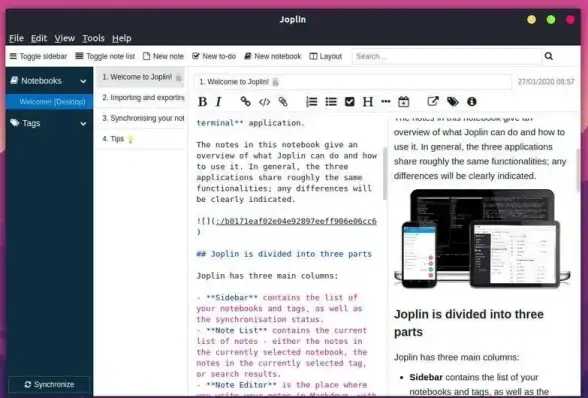Click the note title field
The height and width of the screenshot is (398, 588).
[353, 82]
